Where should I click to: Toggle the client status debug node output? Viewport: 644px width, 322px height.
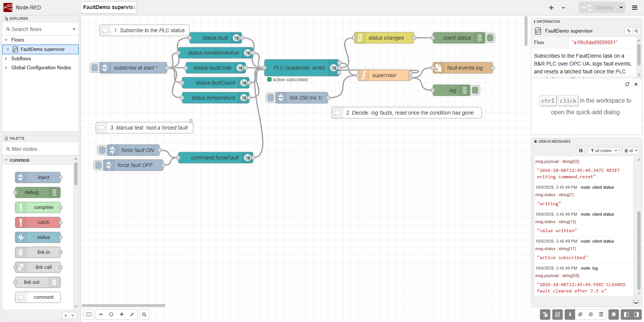pyautogui.click(x=490, y=38)
